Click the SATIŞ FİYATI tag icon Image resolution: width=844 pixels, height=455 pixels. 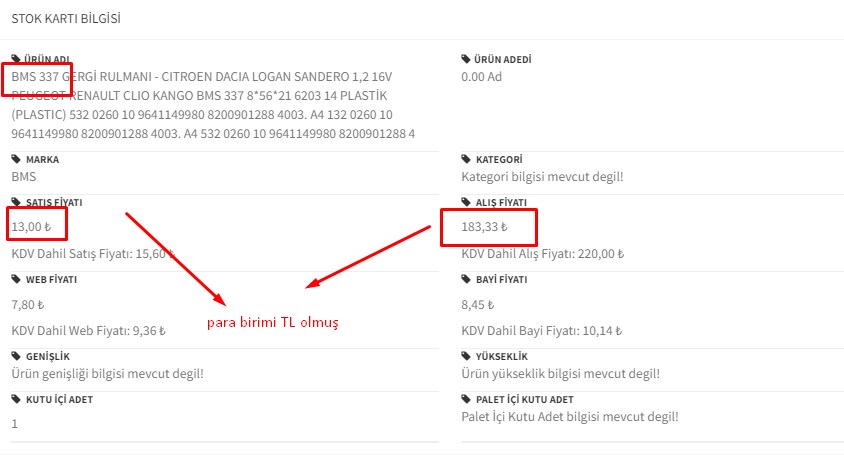(x=16, y=203)
